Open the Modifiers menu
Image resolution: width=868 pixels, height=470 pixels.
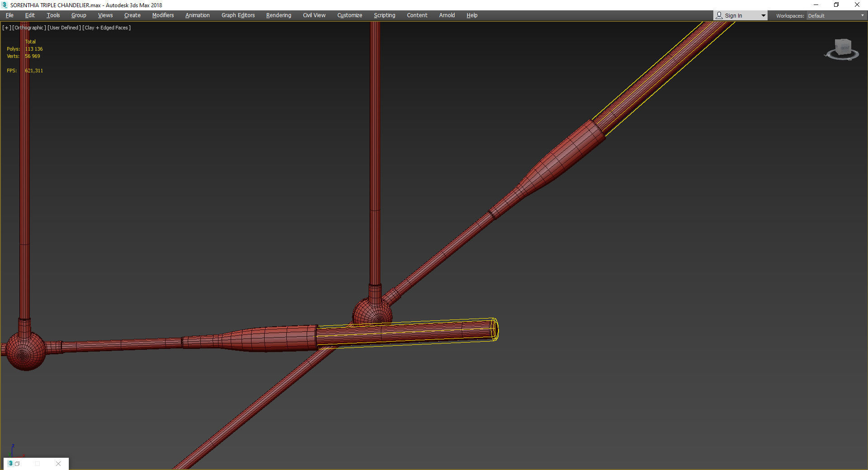[x=163, y=15]
